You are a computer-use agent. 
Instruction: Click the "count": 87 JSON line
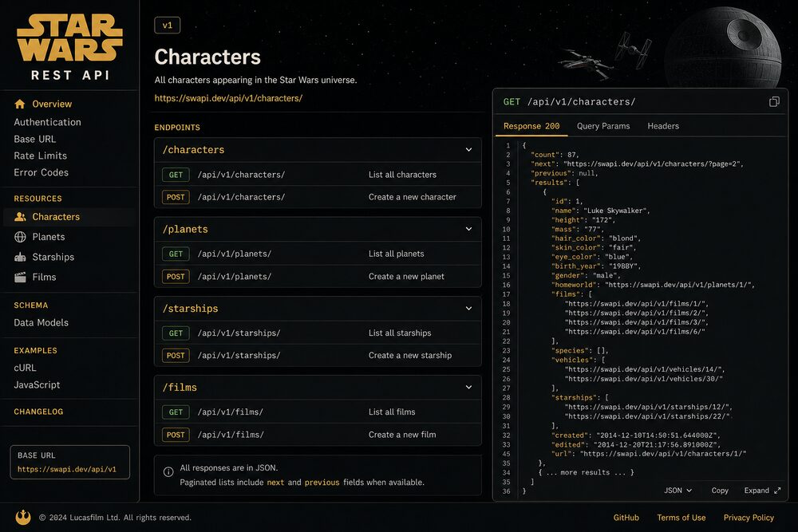click(x=555, y=155)
